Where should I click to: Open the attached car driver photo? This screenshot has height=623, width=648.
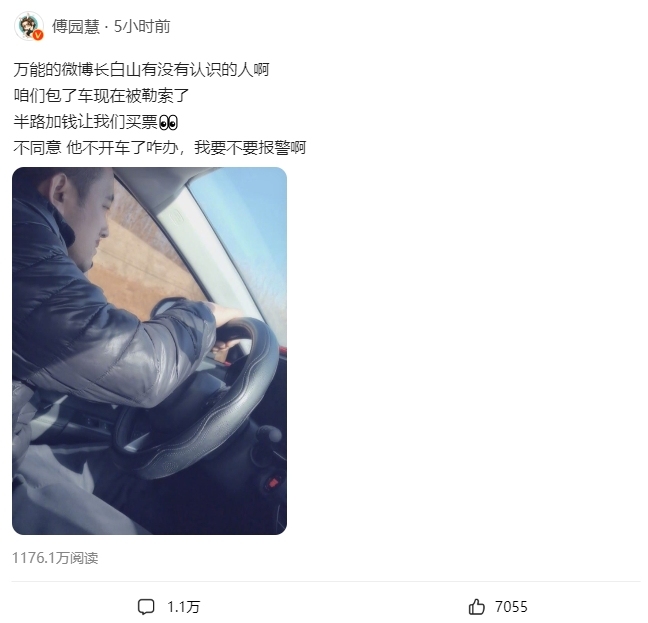[x=150, y=351]
